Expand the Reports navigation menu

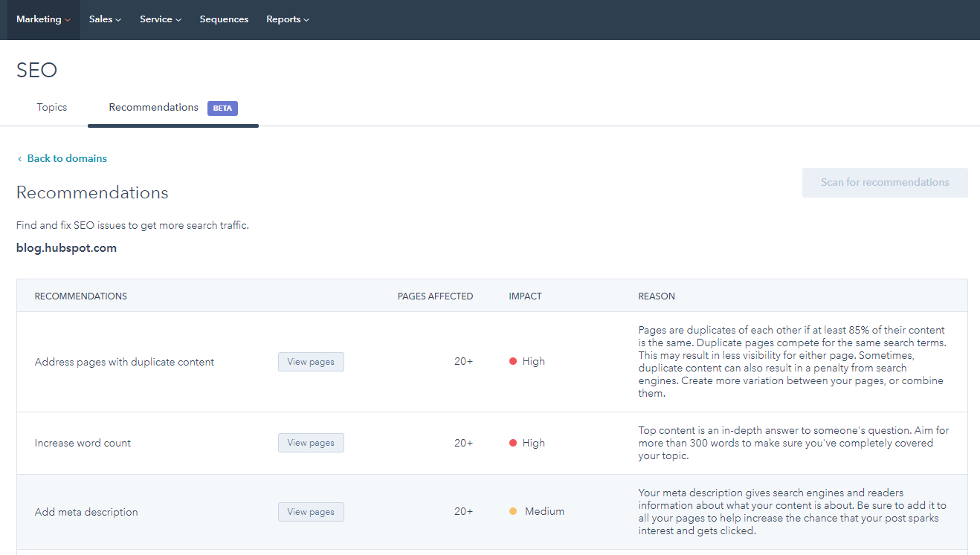[287, 19]
